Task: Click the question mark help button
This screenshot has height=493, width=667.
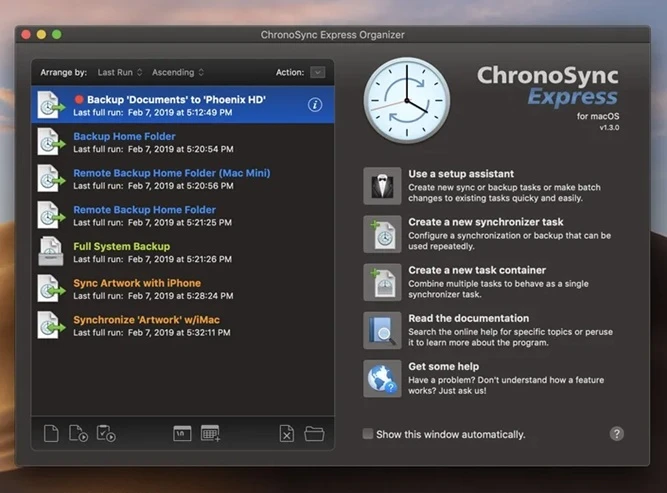Action: click(x=617, y=433)
